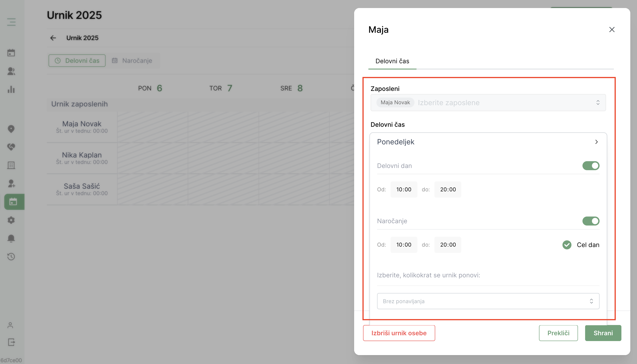The image size is (637, 364).
Task: Click the Prekliči button
Action: [x=558, y=333]
